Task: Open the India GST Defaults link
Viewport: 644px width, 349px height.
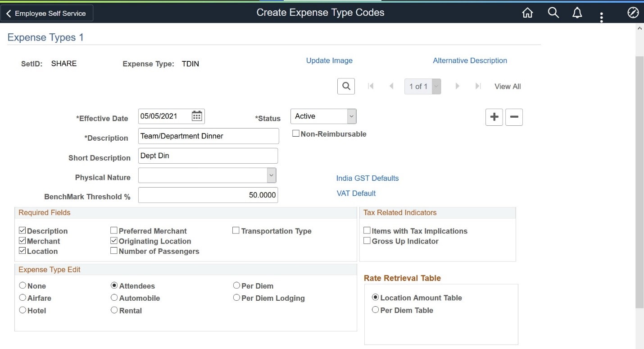Action: (367, 178)
